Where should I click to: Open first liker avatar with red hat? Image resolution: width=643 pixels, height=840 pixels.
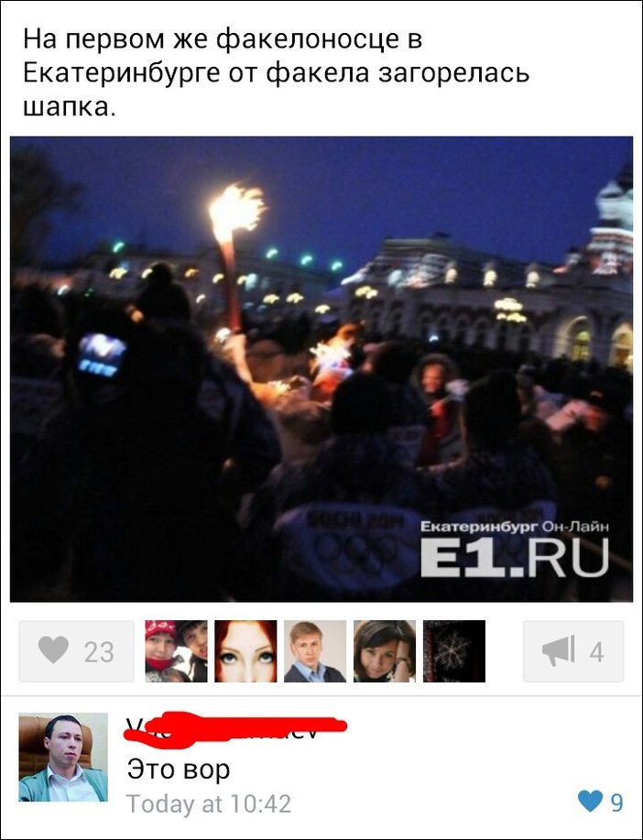click(176, 651)
